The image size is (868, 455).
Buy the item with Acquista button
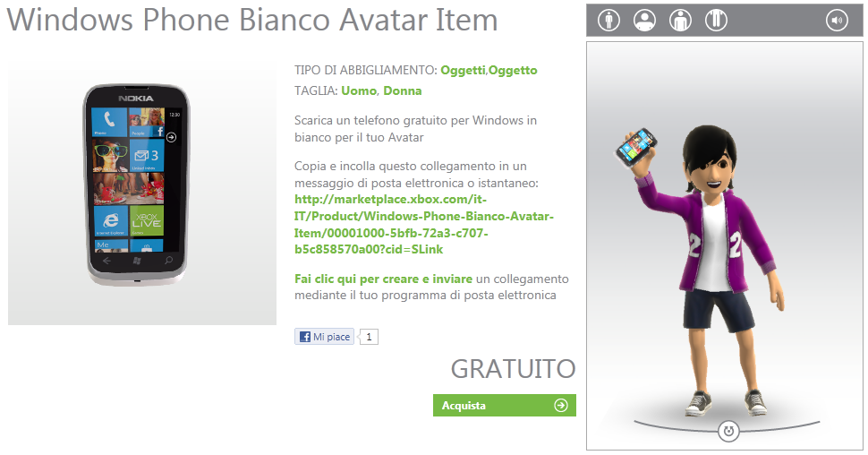tap(505, 405)
